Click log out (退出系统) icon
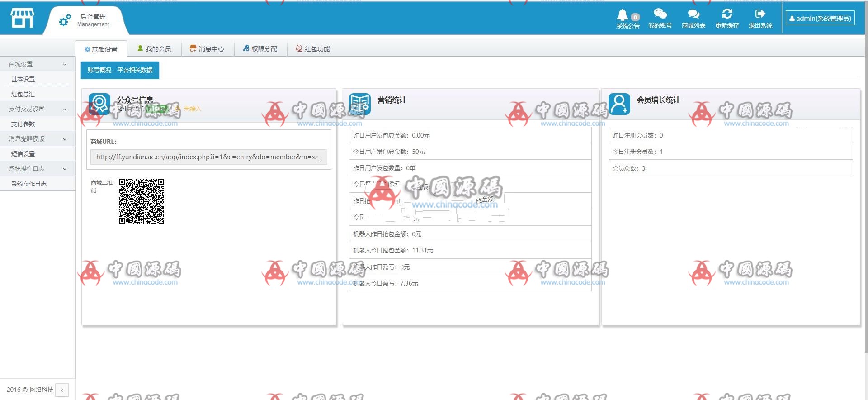Viewport: 868px width, 400px height. (760, 14)
